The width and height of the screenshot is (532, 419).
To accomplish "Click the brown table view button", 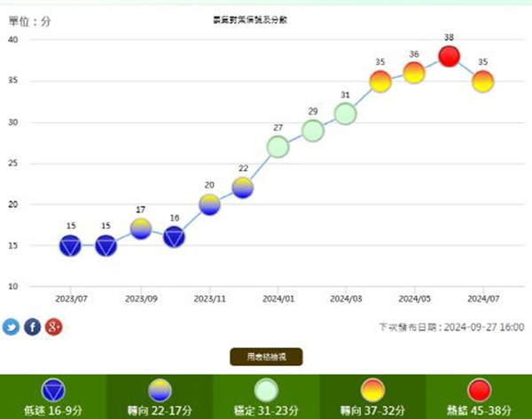I will coord(266,357).
